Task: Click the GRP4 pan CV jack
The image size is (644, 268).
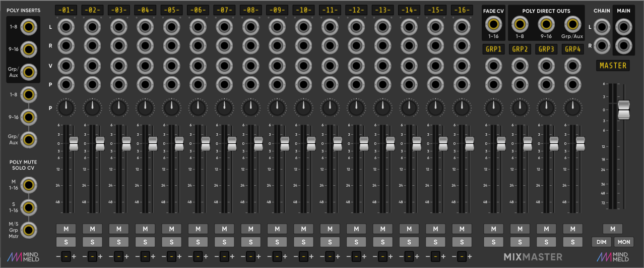Action: click(572, 84)
